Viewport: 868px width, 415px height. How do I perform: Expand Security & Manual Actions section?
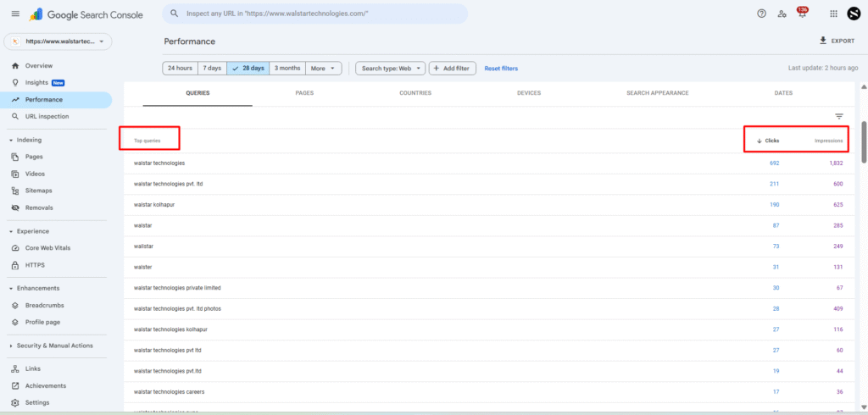pos(11,346)
